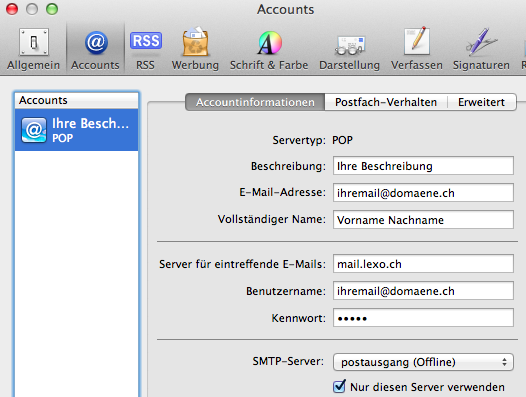Click the Kennwort password field
The image size is (526, 397).
coord(423,318)
